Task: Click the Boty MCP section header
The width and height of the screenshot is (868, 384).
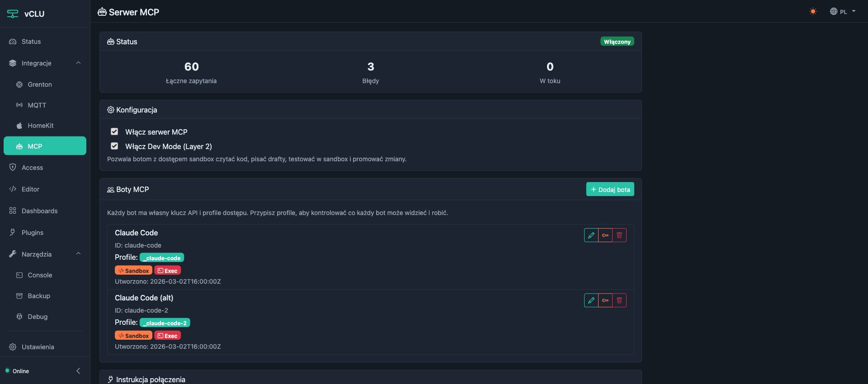Action: [128, 189]
